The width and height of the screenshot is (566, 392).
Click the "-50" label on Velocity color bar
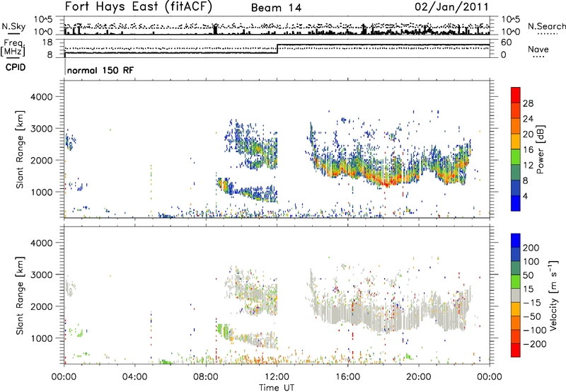[531, 316]
